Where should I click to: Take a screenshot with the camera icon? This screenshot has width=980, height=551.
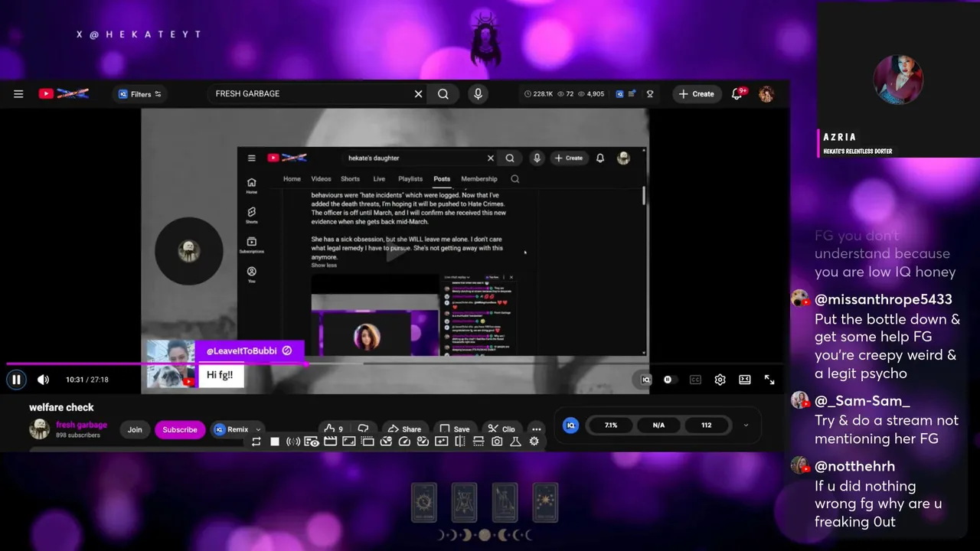click(497, 442)
